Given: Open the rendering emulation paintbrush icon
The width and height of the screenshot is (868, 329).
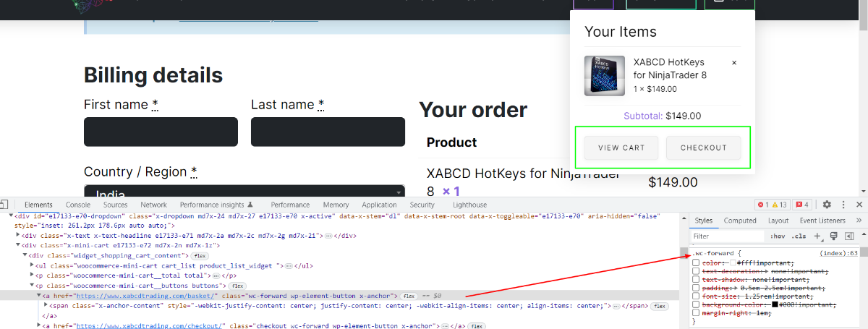Looking at the screenshot, I should click(x=834, y=236).
